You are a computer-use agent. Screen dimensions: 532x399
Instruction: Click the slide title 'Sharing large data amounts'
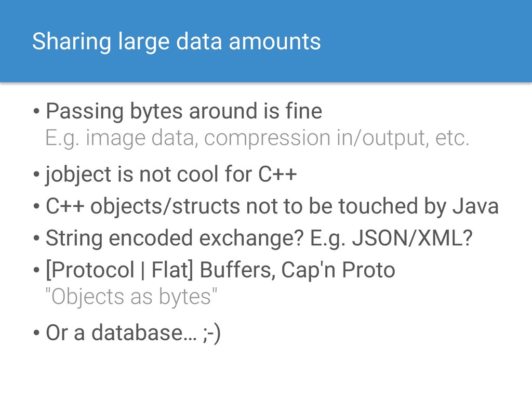pos(177,42)
